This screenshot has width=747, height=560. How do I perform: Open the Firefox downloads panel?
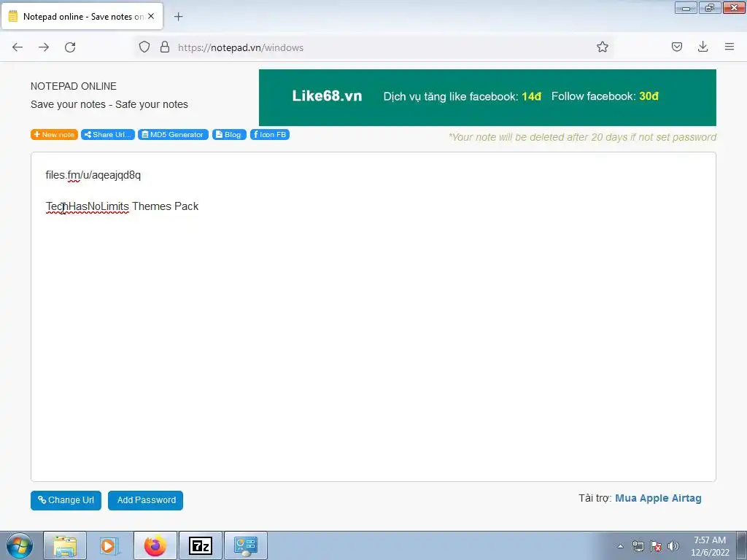tap(703, 47)
